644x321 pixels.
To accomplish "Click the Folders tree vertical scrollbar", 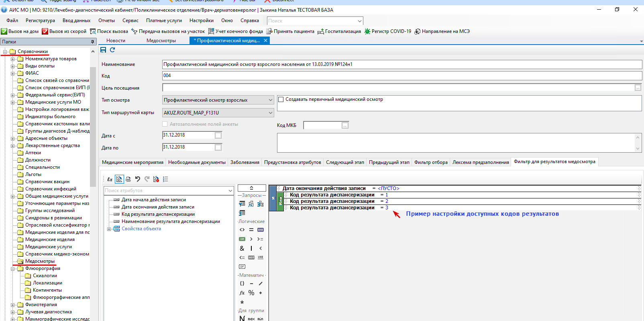I will point(93,127).
